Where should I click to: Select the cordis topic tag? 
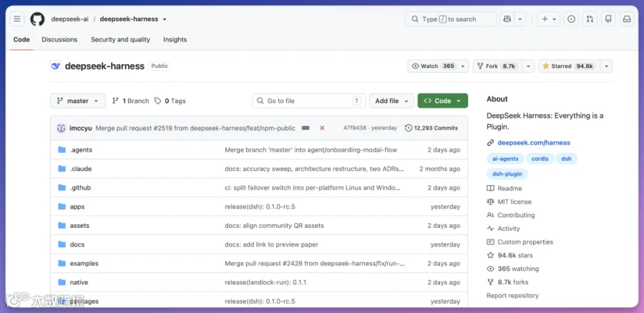pyautogui.click(x=540, y=159)
